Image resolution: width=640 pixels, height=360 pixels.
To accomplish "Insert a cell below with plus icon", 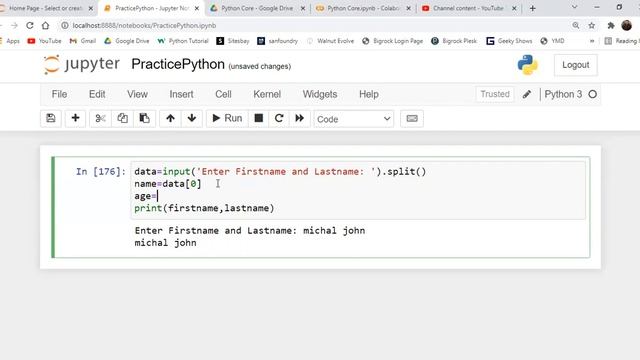I will pos(75,118).
